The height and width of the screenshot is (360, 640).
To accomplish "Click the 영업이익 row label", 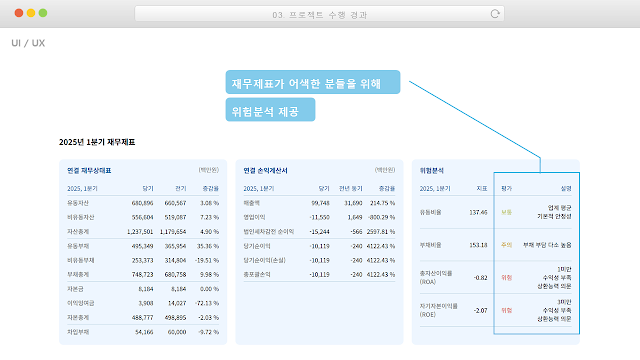I will pos(254,217).
